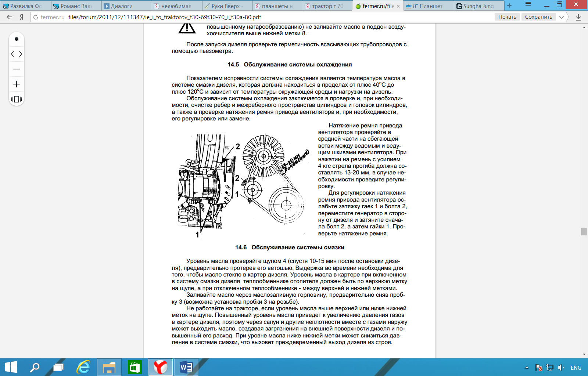Click the warning triangle symbol in document
The image size is (588, 376).
[187, 28]
